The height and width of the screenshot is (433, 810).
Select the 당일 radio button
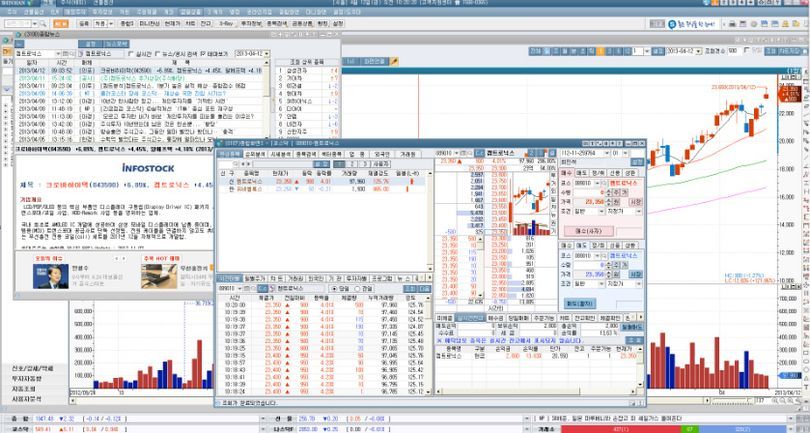coord(335,289)
